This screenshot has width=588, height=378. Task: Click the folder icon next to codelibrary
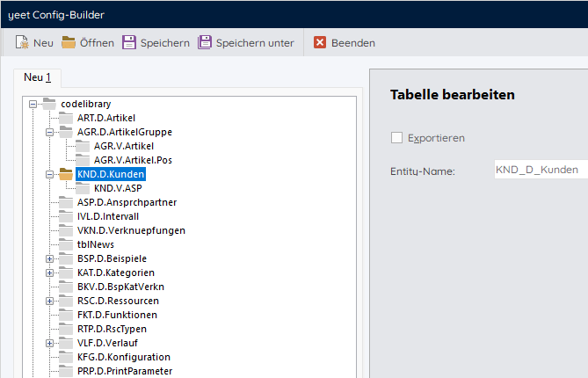49,104
